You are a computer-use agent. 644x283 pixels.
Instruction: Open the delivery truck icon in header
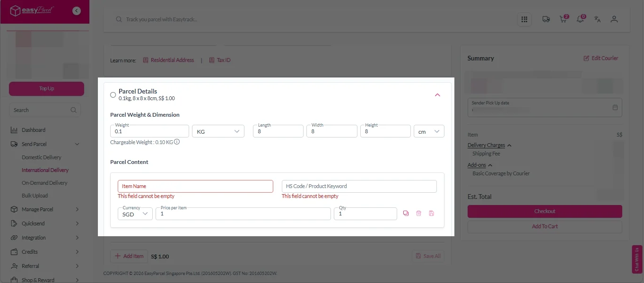click(x=546, y=19)
